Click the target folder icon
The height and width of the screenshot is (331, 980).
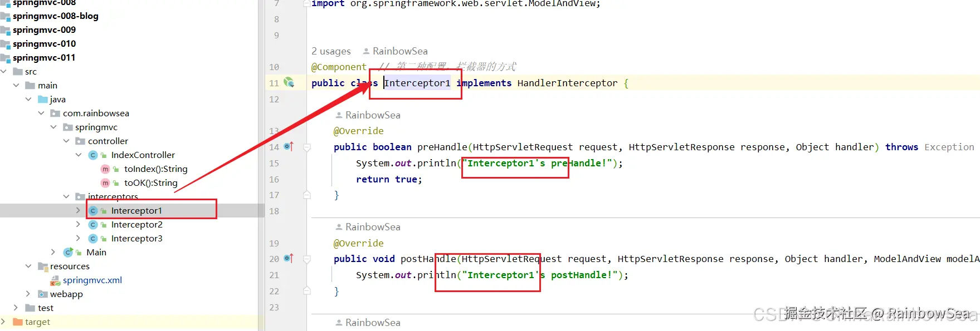coord(18,322)
